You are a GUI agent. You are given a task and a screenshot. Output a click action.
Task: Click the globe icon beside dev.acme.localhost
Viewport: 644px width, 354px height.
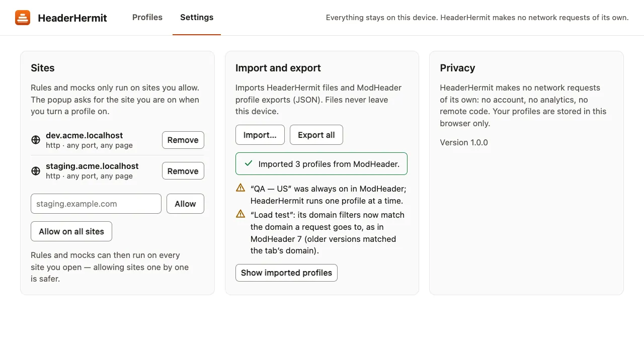[x=36, y=140]
